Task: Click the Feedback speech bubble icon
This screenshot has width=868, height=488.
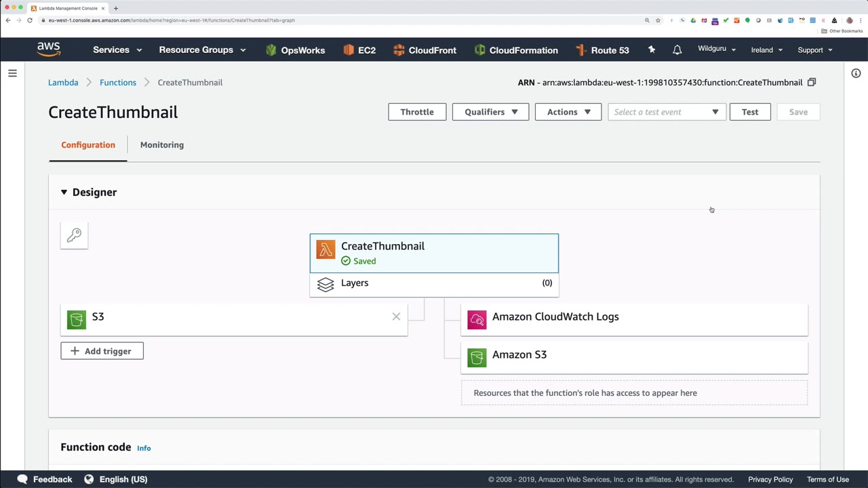Action: pos(22,479)
